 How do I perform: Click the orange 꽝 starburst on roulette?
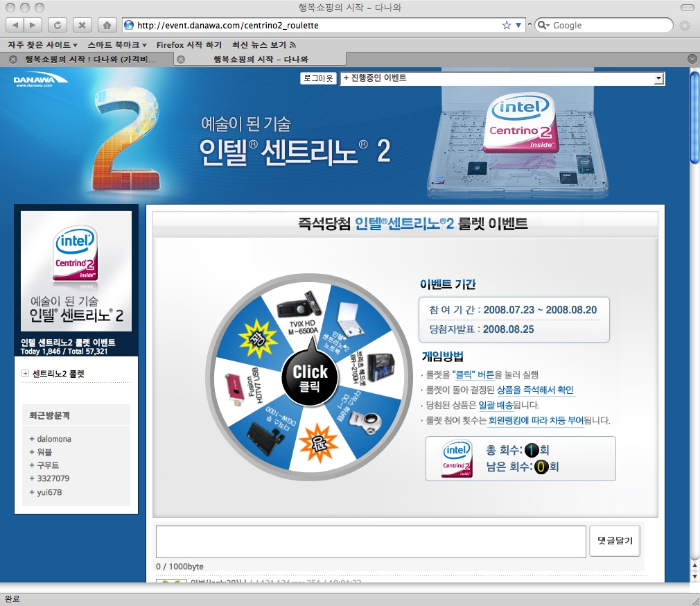(x=318, y=444)
